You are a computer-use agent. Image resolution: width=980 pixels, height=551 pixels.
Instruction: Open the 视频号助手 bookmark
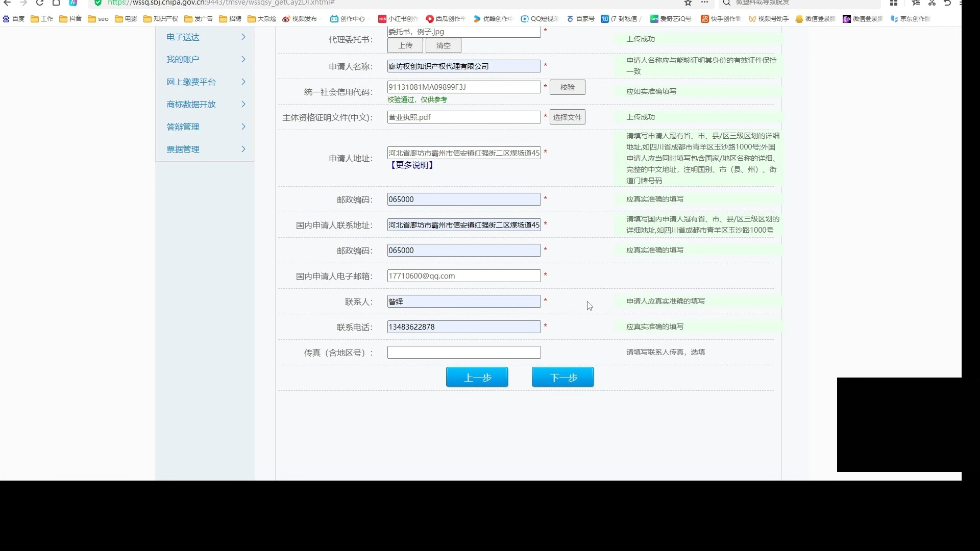769,19
